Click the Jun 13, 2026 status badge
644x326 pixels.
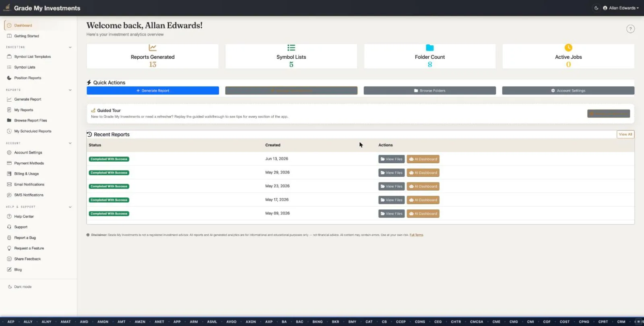coord(109,159)
